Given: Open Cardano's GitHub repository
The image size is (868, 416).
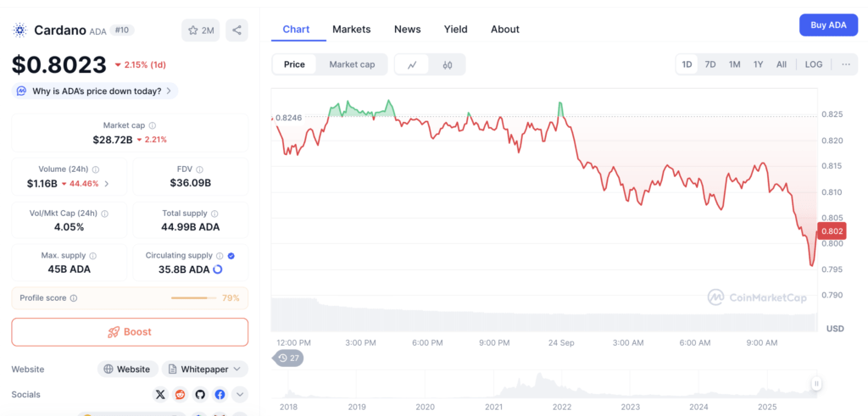Looking at the screenshot, I should tap(200, 395).
